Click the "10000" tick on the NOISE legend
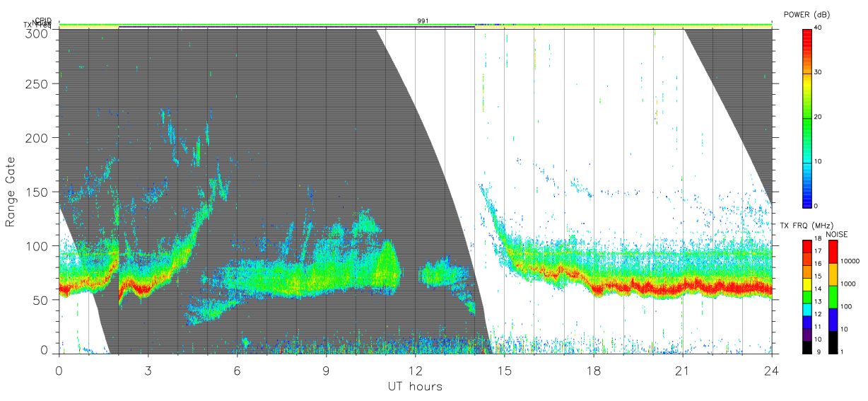The width and height of the screenshot is (868, 401). tap(849, 262)
